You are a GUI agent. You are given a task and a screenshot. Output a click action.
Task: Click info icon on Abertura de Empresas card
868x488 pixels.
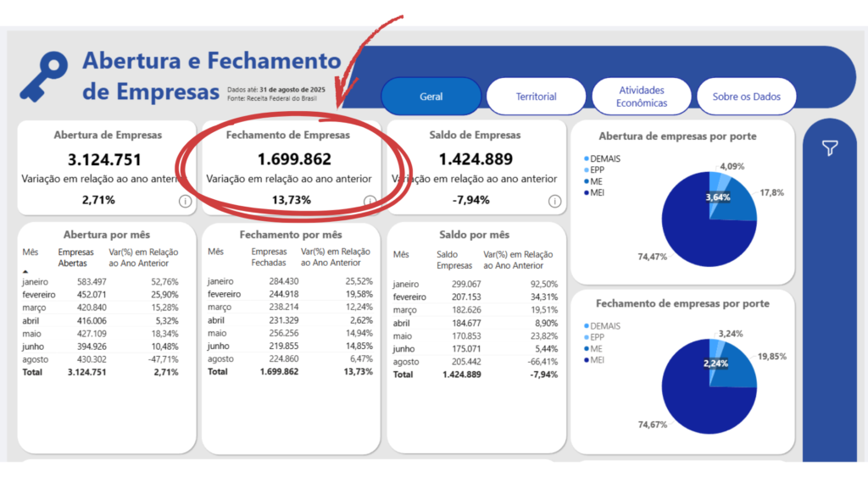185,201
